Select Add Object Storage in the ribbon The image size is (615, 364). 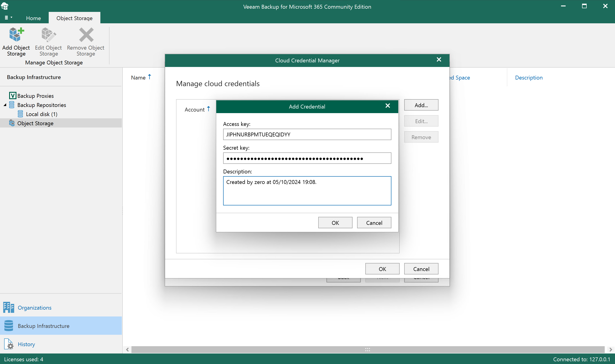[x=16, y=42]
